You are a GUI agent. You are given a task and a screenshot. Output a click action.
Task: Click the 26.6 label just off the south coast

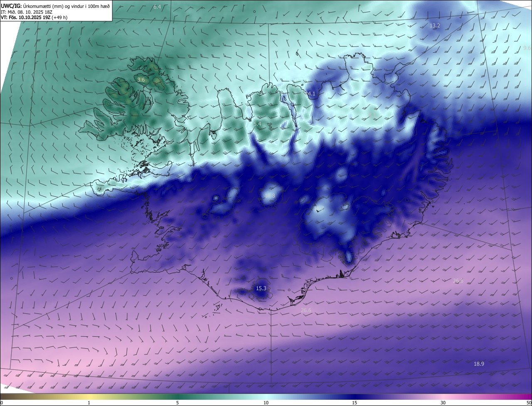point(306,311)
